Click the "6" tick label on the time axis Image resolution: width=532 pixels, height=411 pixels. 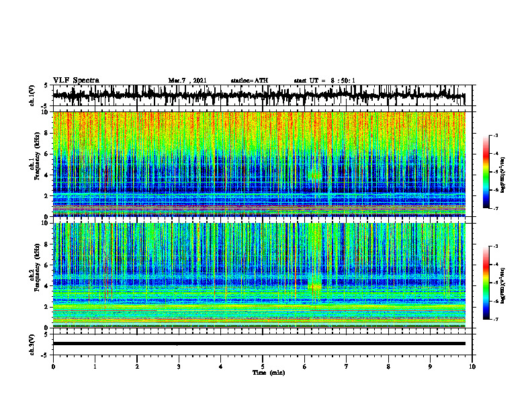pos(305,367)
